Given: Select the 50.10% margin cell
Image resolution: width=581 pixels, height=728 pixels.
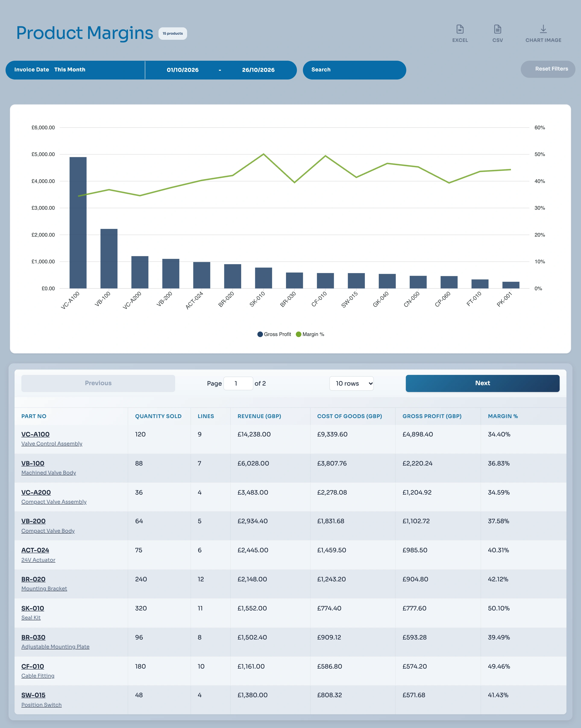Looking at the screenshot, I should (499, 608).
